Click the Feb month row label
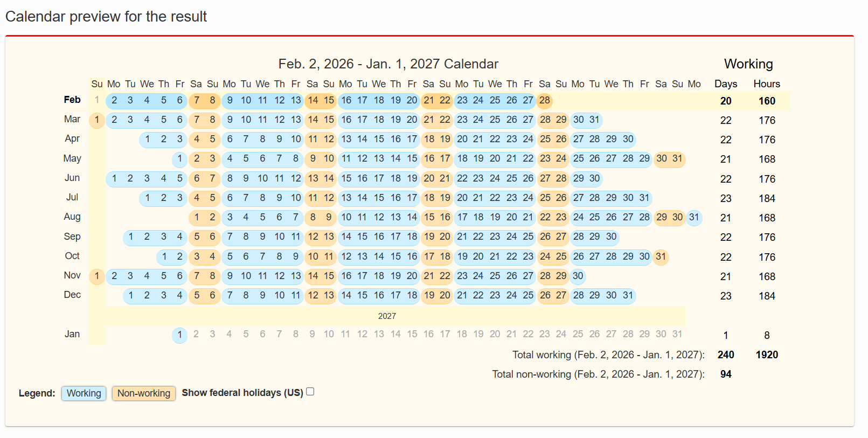 pyautogui.click(x=72, y=100)
